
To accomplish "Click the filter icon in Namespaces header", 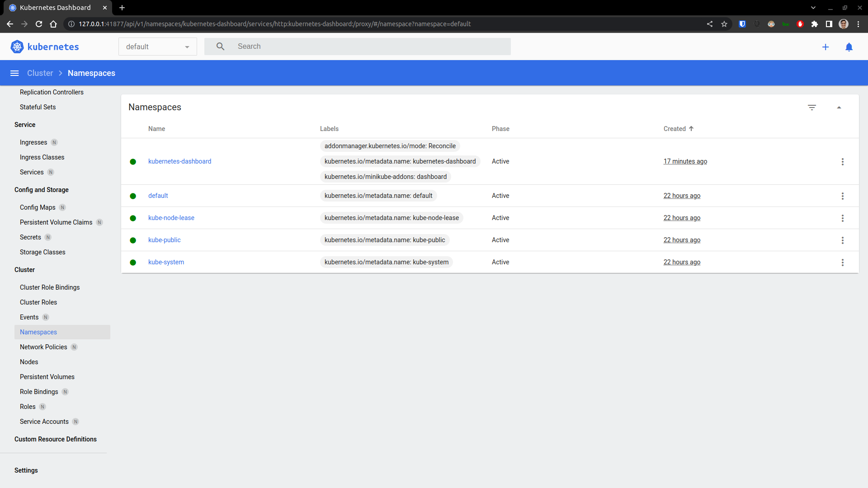I will [812, 107].
